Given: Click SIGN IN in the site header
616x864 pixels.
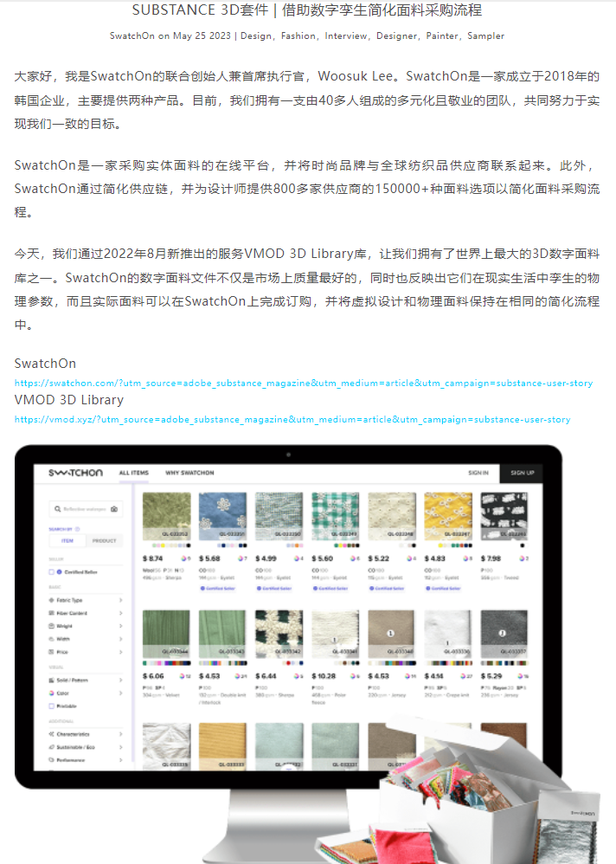Looking at the screenshot, I should click(x=478, y=473).
